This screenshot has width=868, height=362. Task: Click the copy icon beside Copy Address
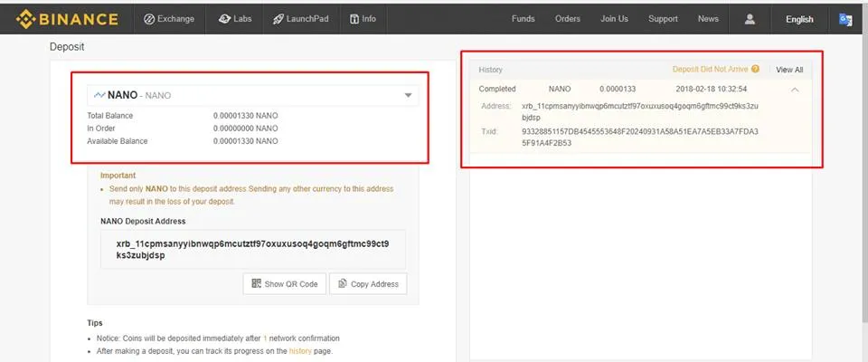(x=343, y=283)
